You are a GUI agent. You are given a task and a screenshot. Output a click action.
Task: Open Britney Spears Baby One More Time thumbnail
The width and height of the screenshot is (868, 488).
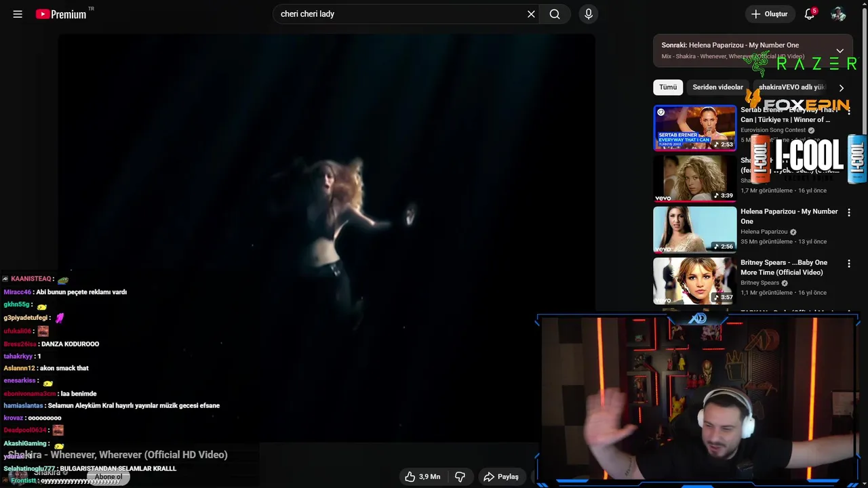click(694, 281)
